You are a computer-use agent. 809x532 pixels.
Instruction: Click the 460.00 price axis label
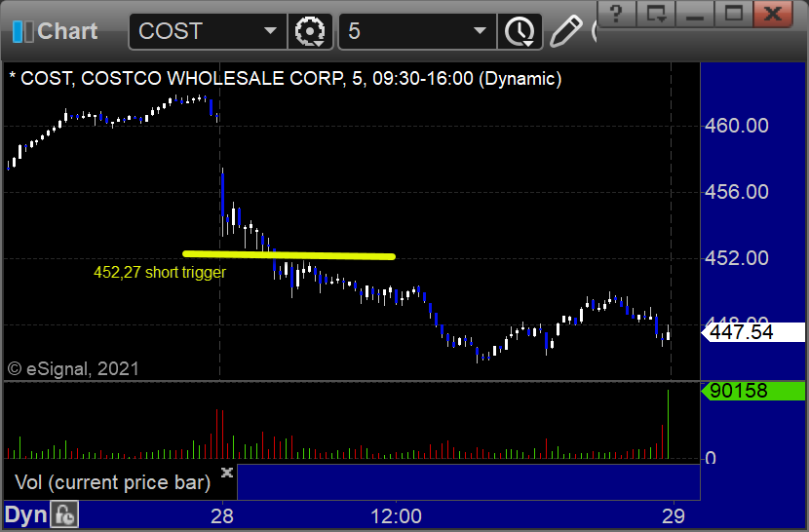coord(736,126)
